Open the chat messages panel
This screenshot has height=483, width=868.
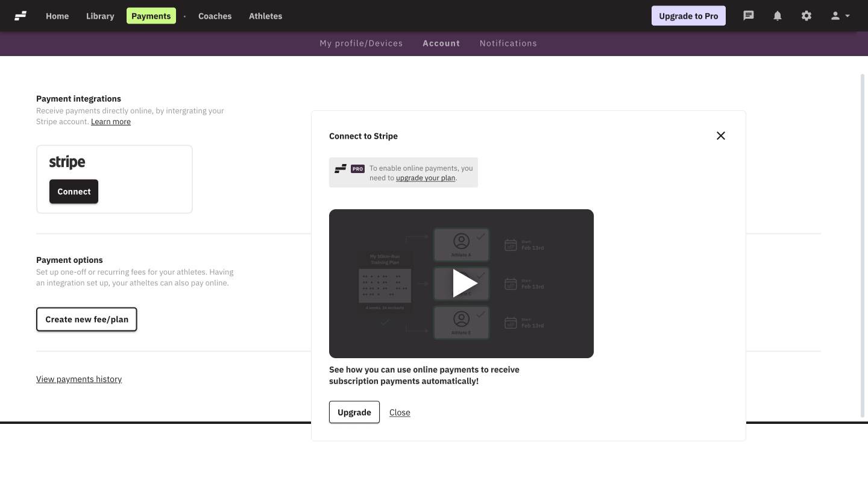748,15
